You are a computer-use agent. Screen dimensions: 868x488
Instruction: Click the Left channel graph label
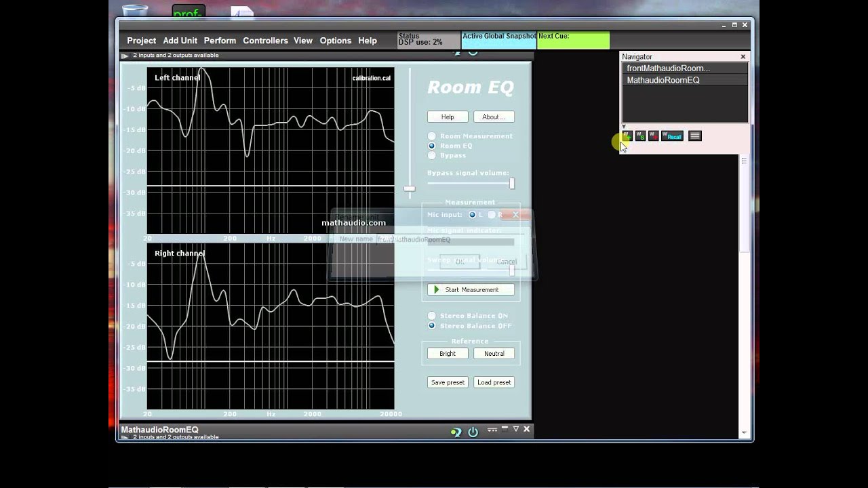coord(177,78)
